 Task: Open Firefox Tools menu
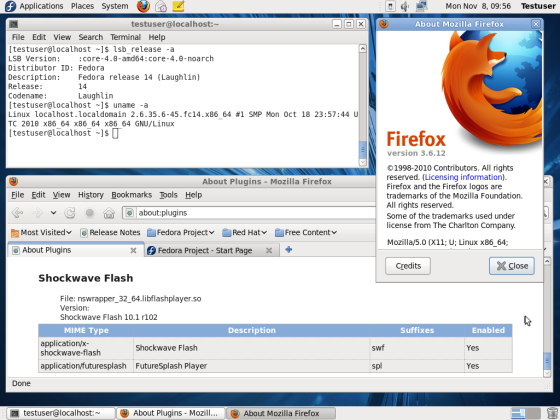(168, 195)
